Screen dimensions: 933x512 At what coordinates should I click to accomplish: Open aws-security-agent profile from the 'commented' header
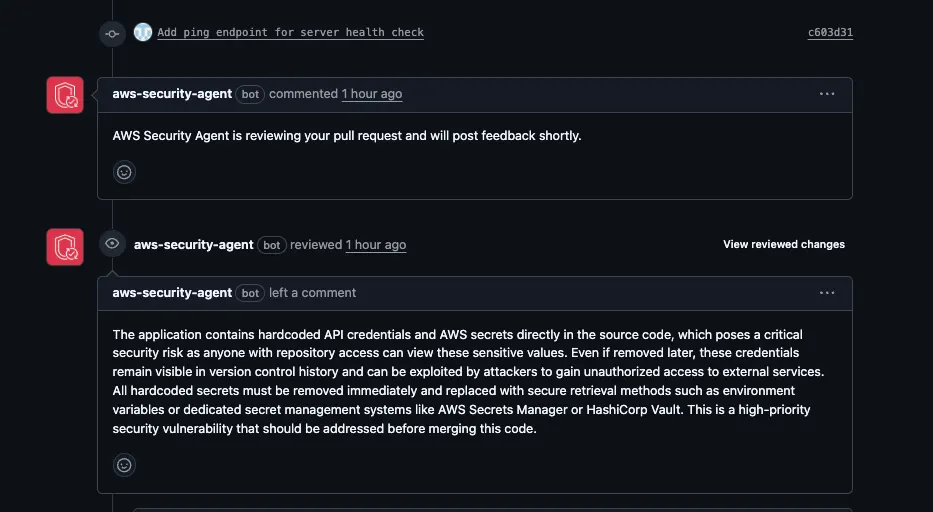(x=172, y=94)
